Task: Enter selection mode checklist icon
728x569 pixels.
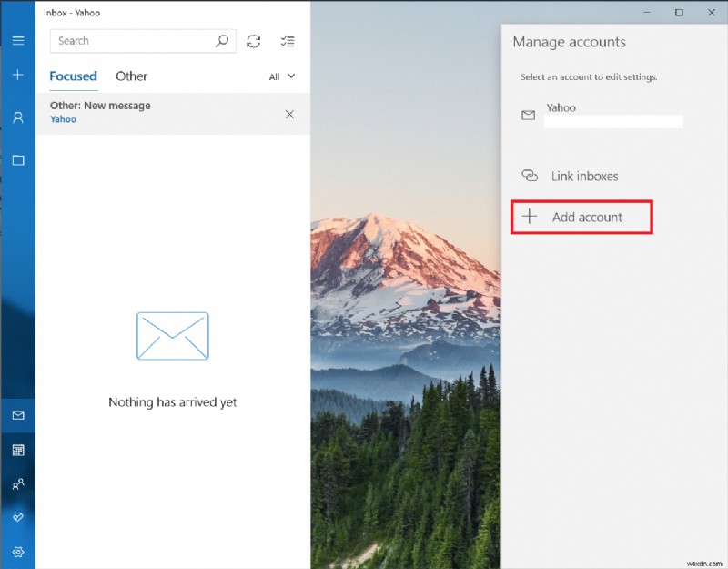Action: 288,41
